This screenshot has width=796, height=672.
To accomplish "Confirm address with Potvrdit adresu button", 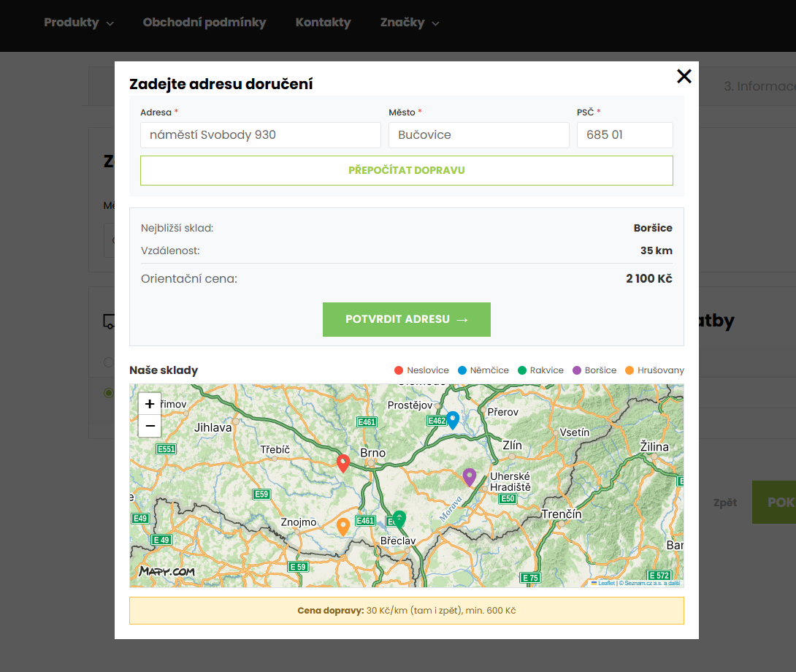I will click(407, 319).
